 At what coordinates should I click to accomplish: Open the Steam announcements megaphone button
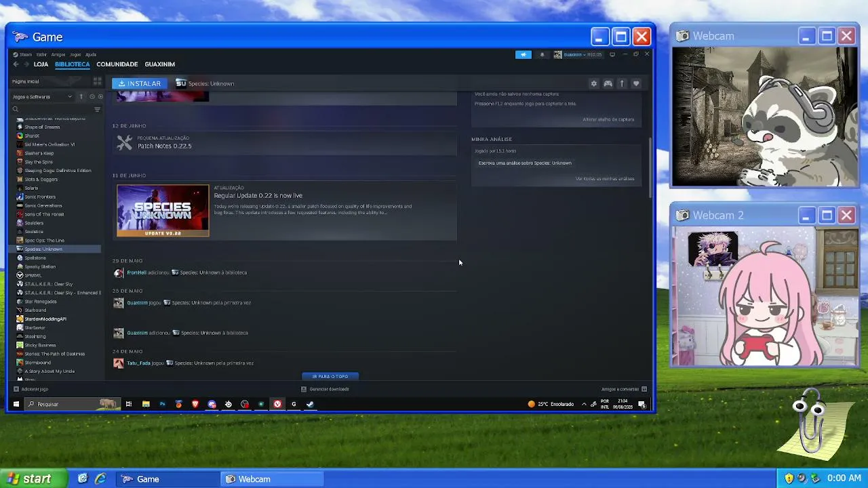(x=524, y=54)
